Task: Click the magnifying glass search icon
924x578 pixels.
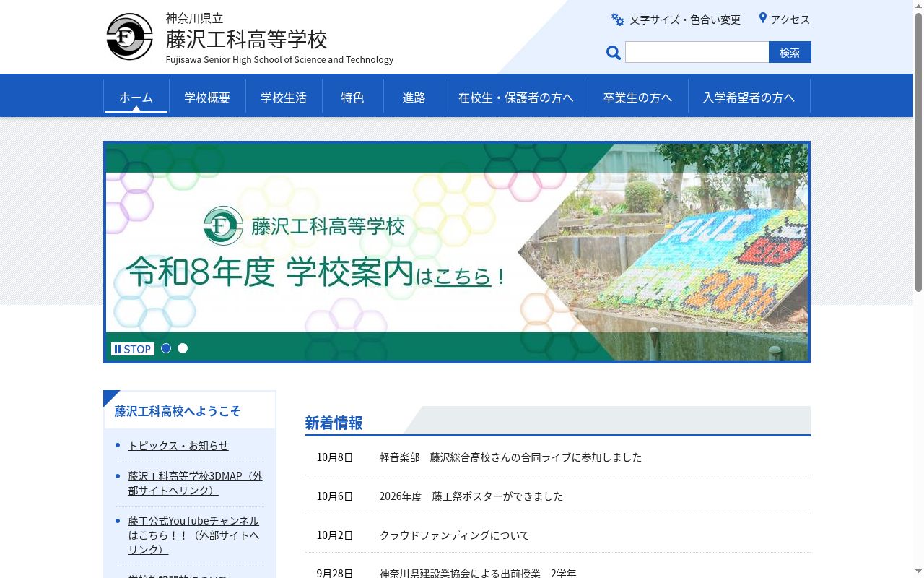Action: coord(614,53)
